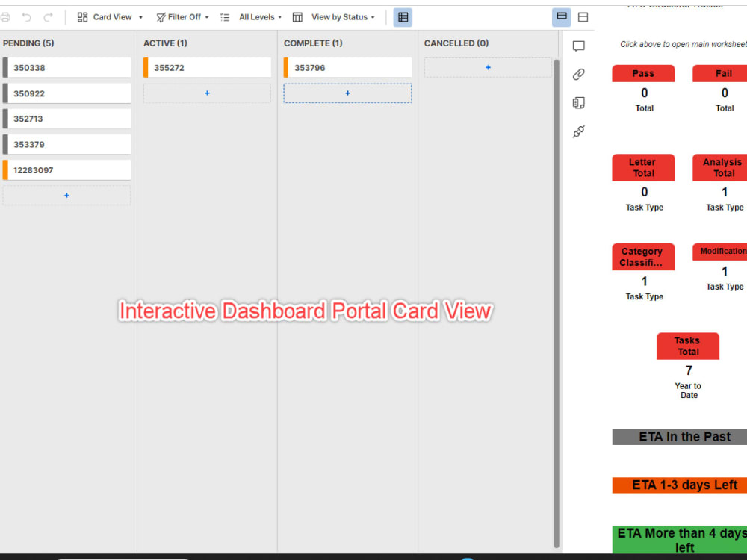This screenshot has height=560, width=747.
Task: Click the Tasks Total button showing 7
Action: coord(687,346)
